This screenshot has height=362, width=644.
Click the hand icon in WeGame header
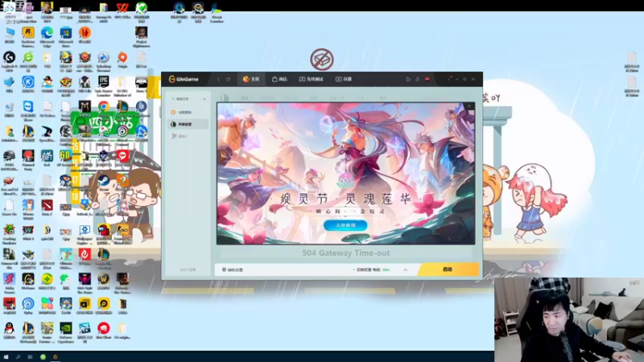408,79
